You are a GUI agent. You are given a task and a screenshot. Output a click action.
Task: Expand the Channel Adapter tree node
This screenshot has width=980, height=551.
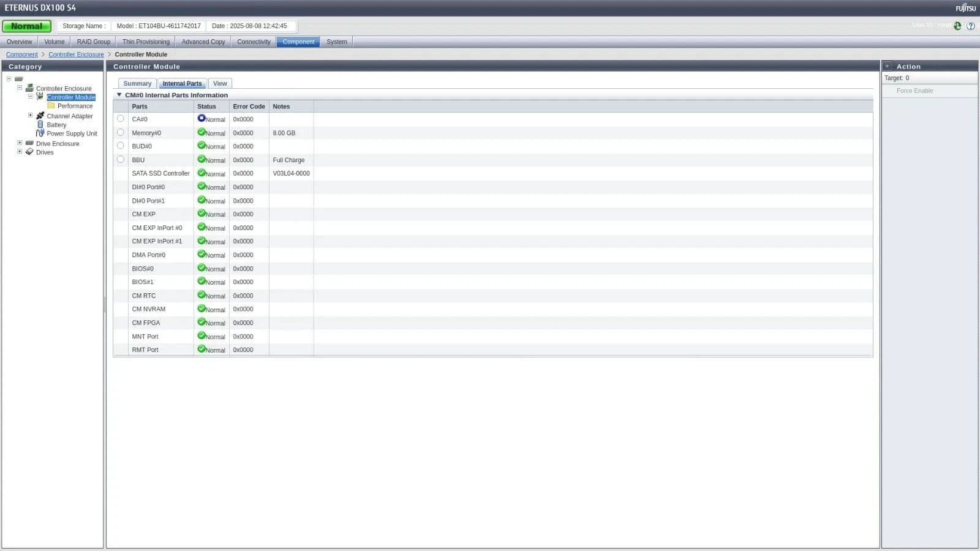point(30,115)
